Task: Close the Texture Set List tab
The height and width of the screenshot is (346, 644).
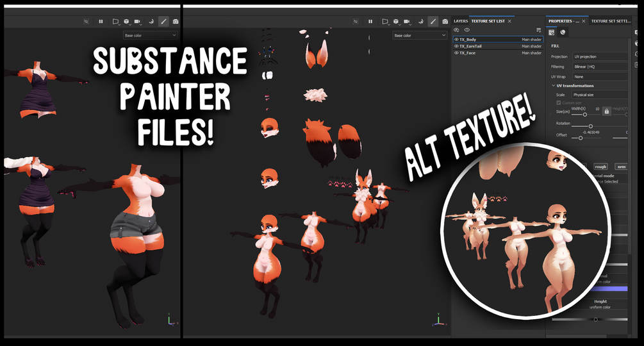Action: click(x=509, y=21)
